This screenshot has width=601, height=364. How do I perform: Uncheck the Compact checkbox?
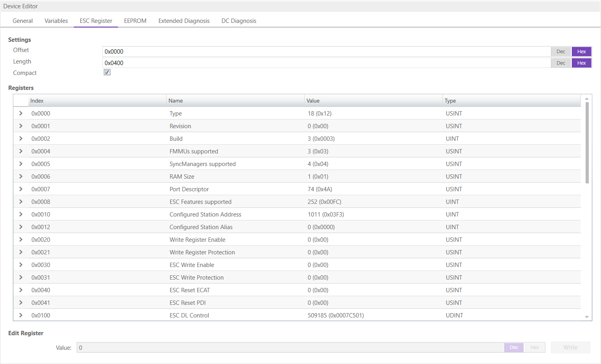(x=107, y=72)
